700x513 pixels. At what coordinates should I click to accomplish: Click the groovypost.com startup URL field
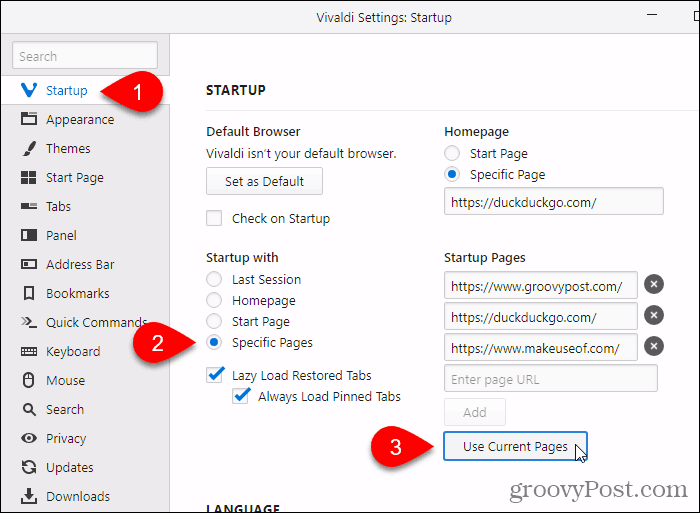541,285
